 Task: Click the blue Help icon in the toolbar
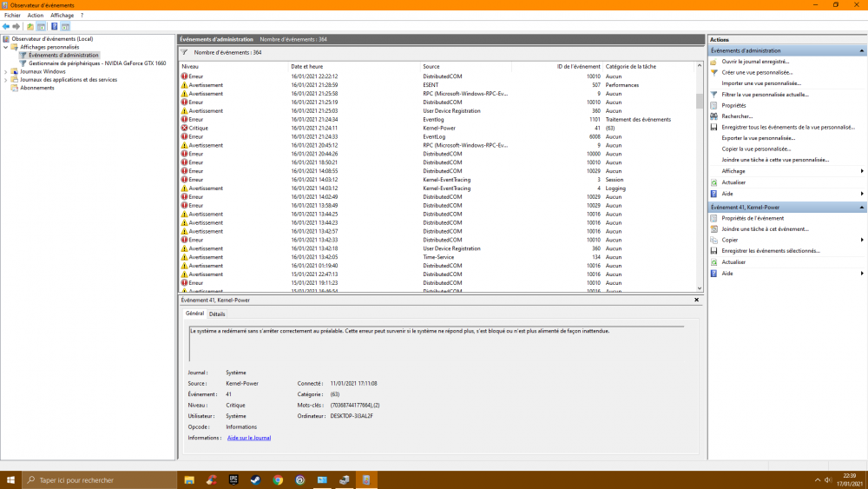(x=54, y=27)
